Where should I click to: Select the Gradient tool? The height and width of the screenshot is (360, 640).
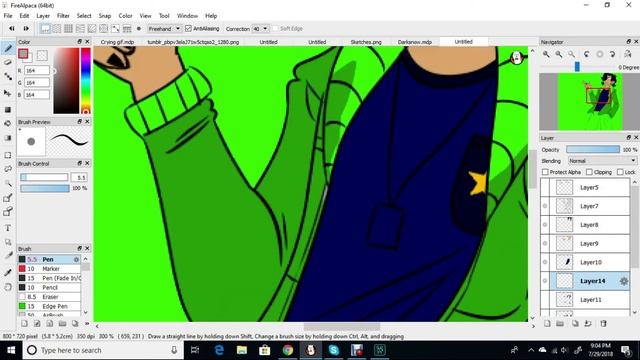8,138
